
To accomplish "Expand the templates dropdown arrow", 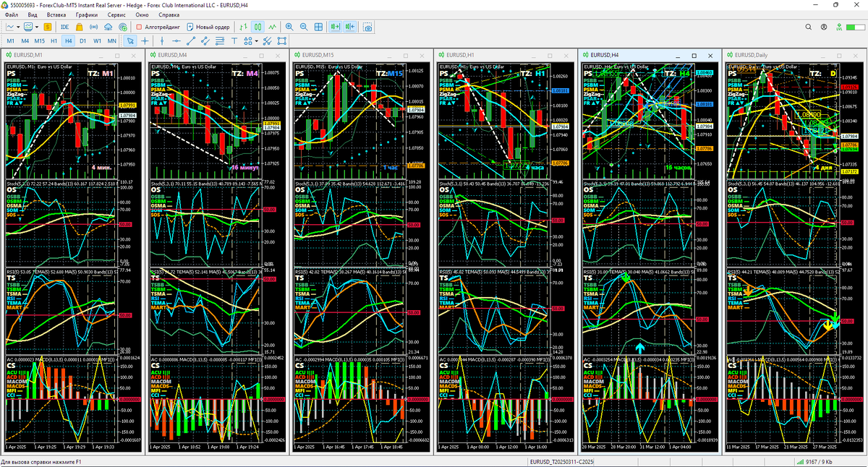I will coord(37,27).
